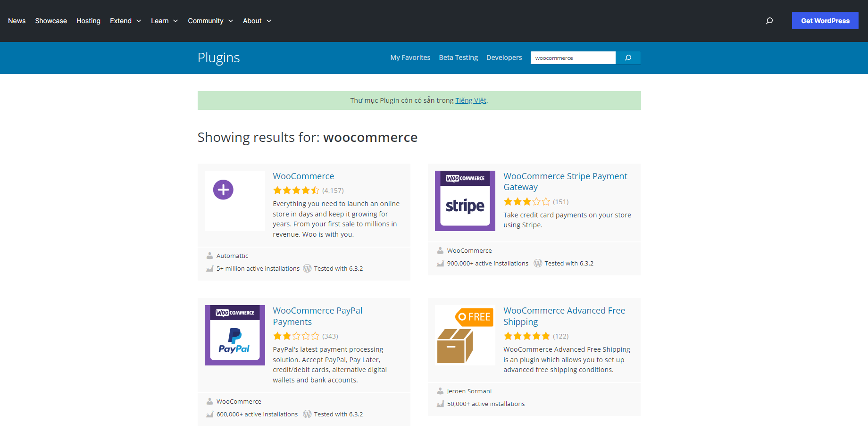Screen dimensions: 868x431
Task: Expand the Extend menu
Action: coord(125,21)
